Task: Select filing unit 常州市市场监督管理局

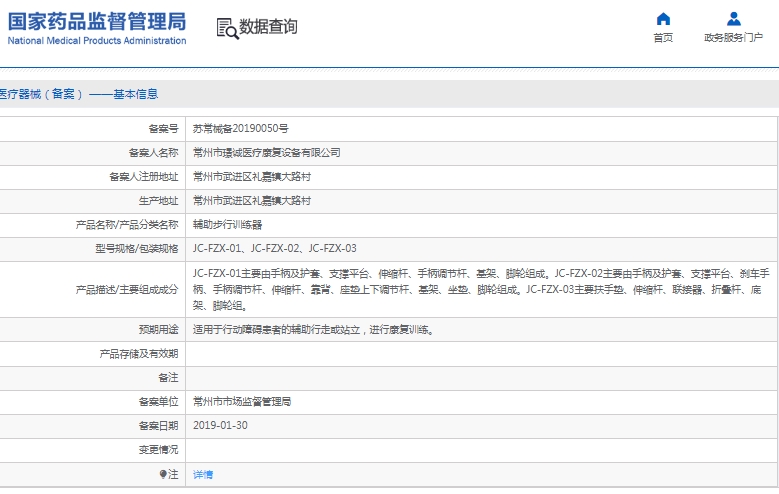Action: coord(242,402)
